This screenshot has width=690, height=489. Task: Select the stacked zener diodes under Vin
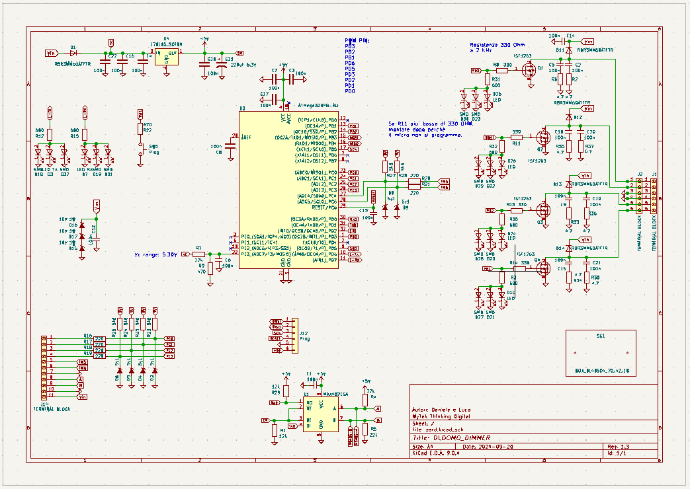tap(81, 236)
